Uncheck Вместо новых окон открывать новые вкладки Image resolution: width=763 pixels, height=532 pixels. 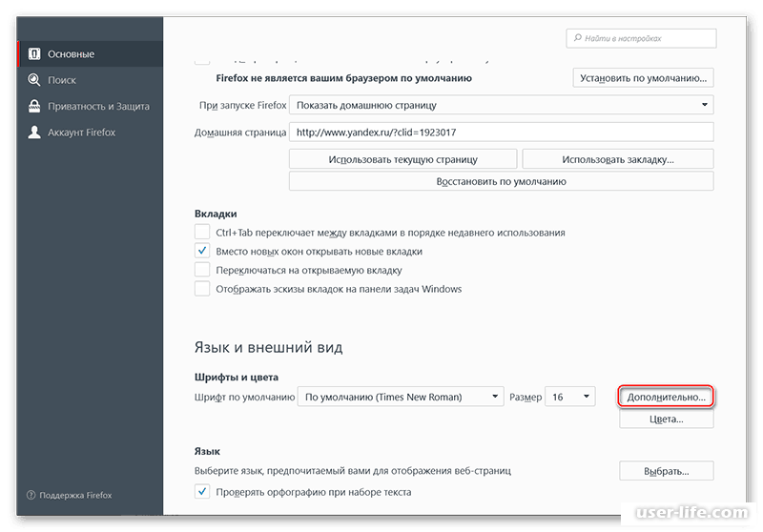tap(202, 251)
